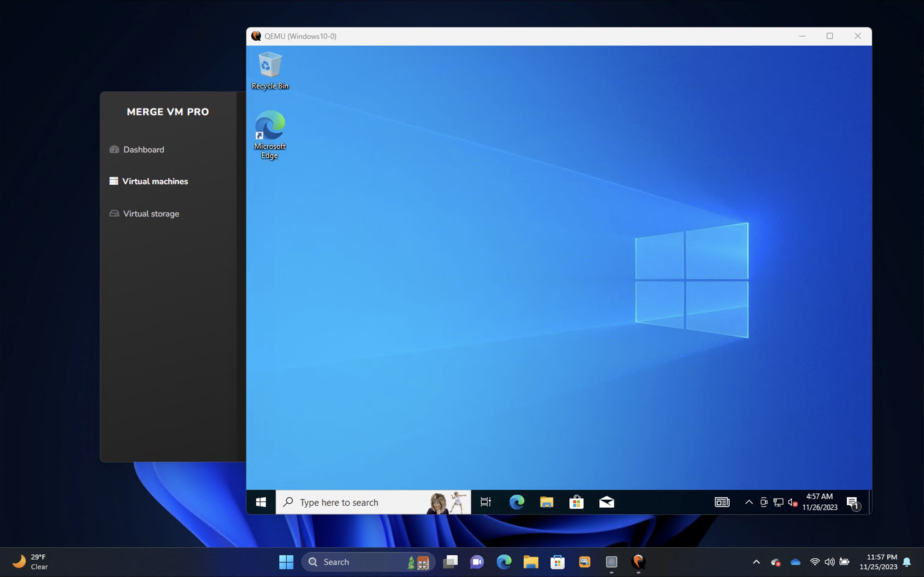
Task: Open the VM notification center with 1 alert
Action: pyautogui.click(x=853, y=503)
